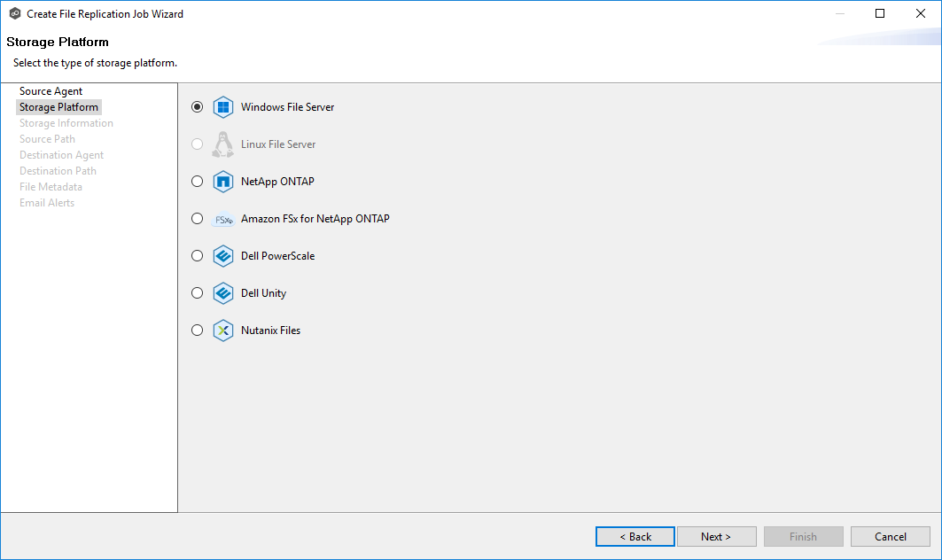Image resolution: width=942 pixels, height=560 pixels.
Task: Proceed with the Next button
Action: point(717,537)
